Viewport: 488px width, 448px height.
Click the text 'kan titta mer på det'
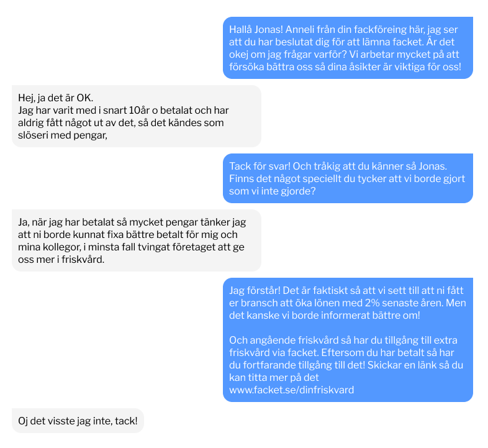tap(274, 377)
